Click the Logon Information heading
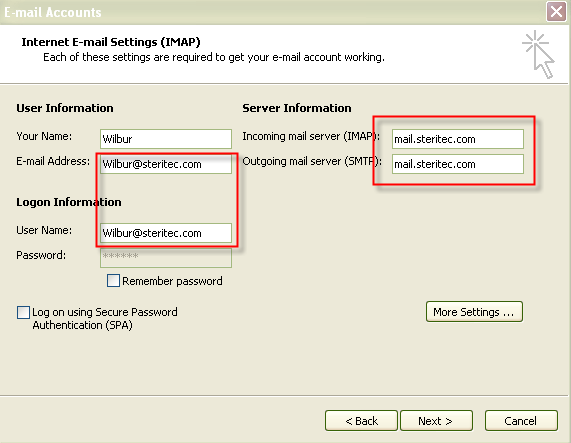 tap(69, 202)
